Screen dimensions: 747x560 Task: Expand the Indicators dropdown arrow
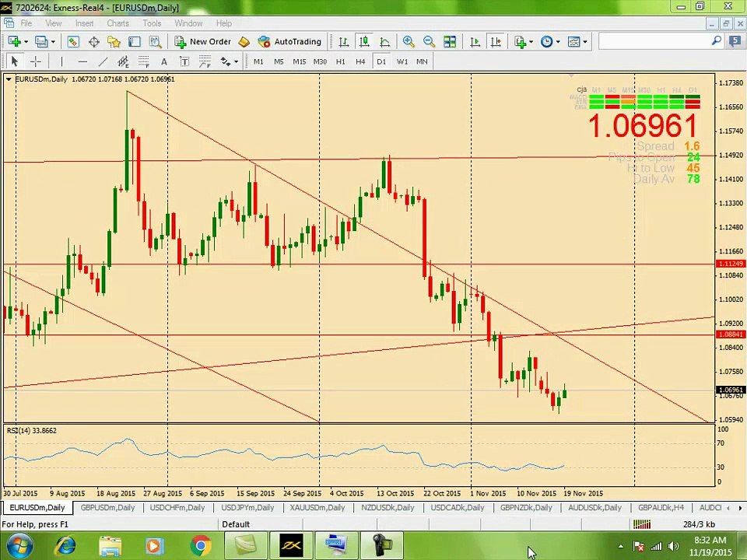531,42
